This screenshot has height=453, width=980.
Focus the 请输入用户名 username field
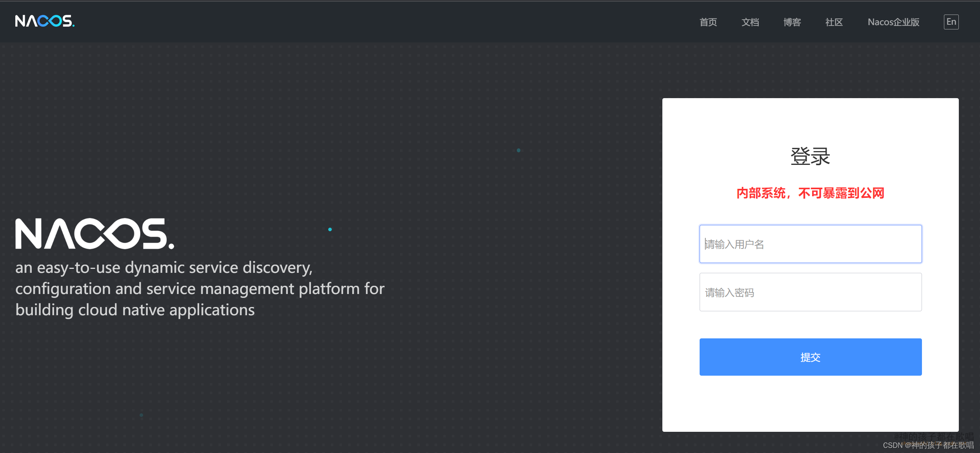pos(810,244)
